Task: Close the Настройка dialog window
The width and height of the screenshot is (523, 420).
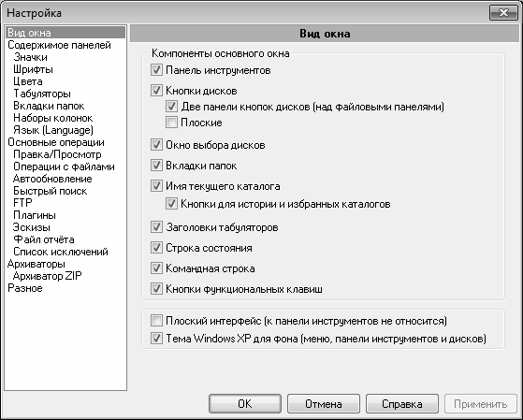Action: point(503,13)
